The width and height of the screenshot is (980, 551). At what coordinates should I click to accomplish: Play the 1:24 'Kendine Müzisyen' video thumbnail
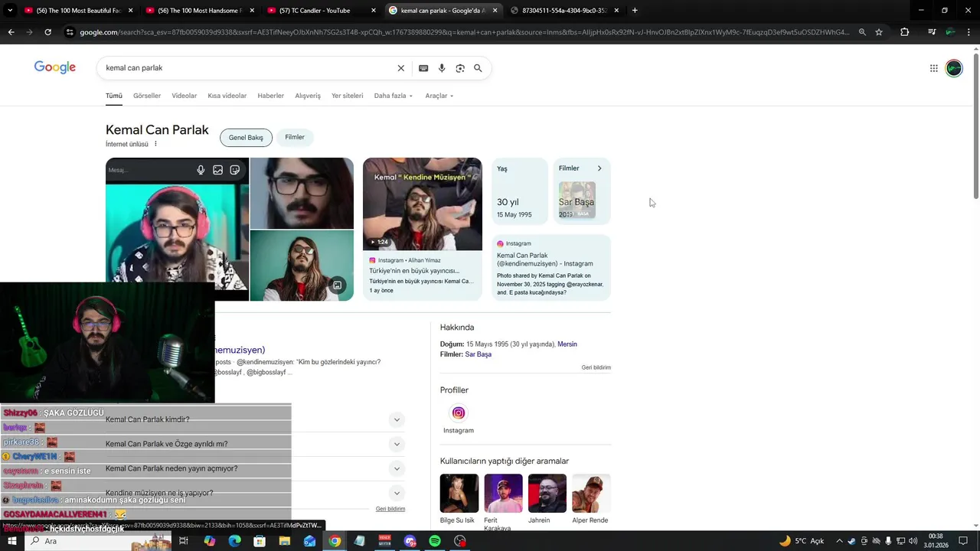coord(423,204)
